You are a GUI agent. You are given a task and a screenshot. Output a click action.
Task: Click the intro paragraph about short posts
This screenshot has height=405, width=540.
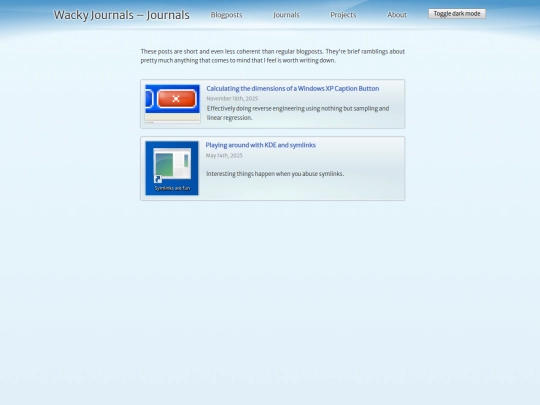pos(272,56)
